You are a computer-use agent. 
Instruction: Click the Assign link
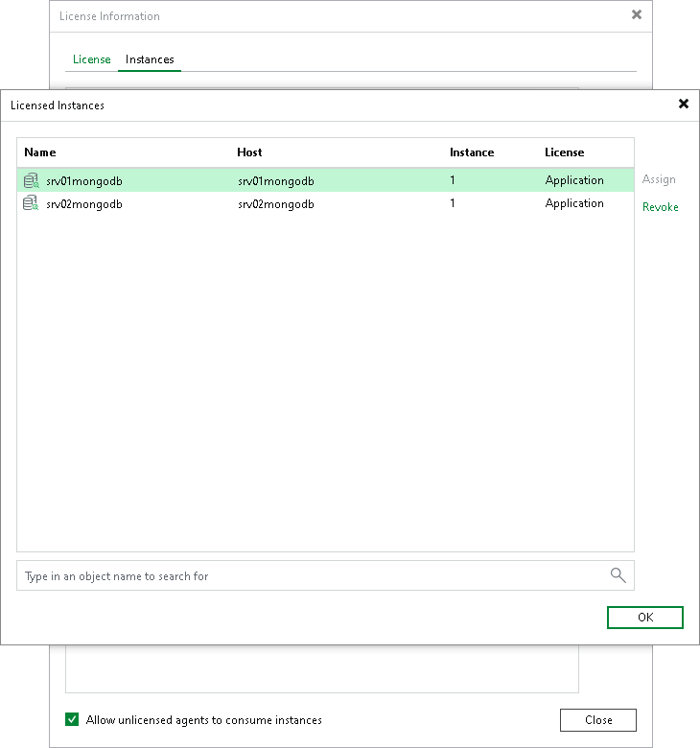pyautogui.click(x=659, y=179)
